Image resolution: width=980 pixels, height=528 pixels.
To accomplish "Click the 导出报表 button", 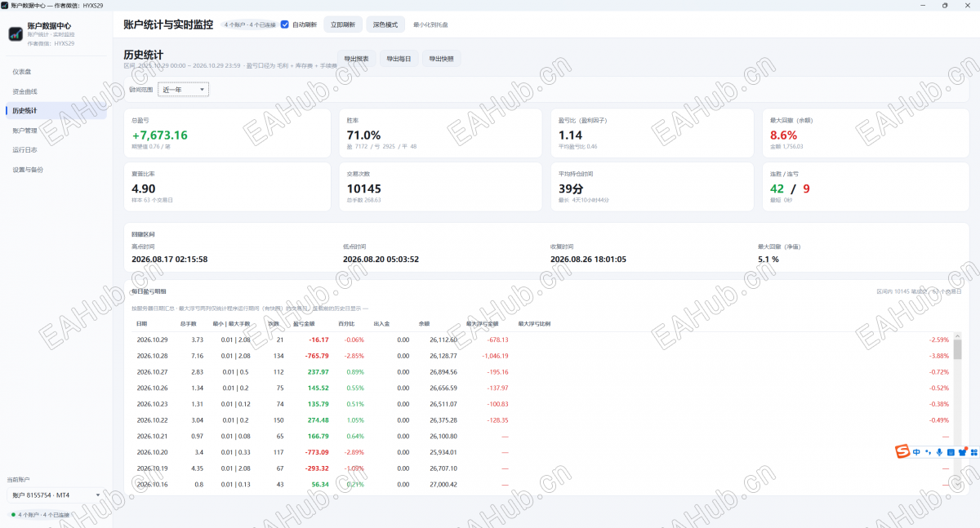I will (356, 59).
